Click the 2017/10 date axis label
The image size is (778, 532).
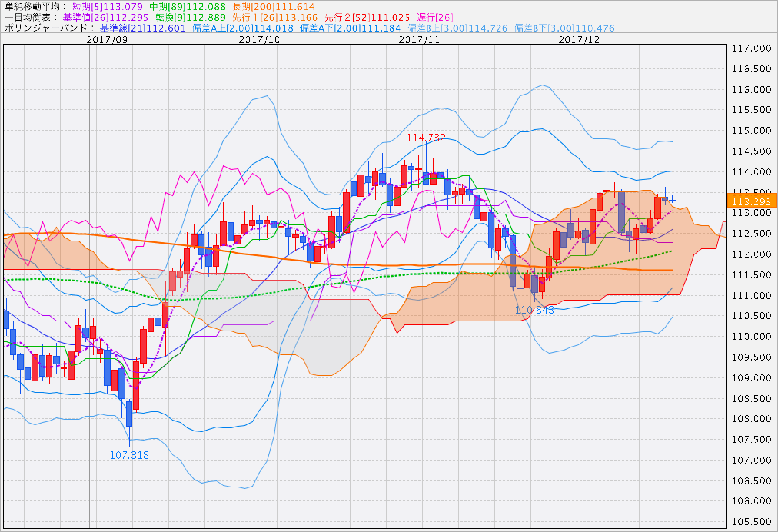[x=259, y=40]
